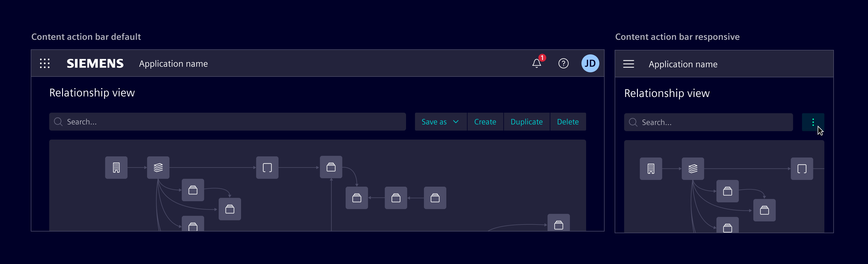
Task: Open the overflow kebab menu in responsive view
Action: [x=813, y=122]
